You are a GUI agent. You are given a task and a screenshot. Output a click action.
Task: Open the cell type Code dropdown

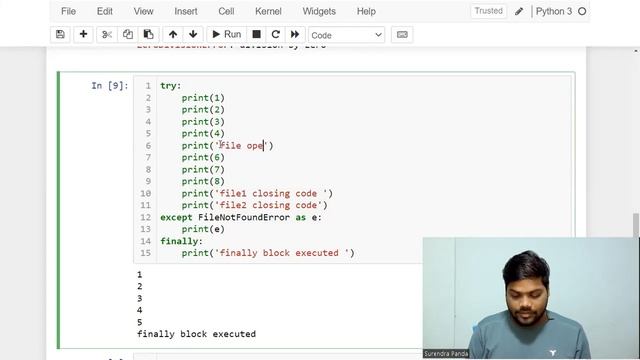pos(347,35)
